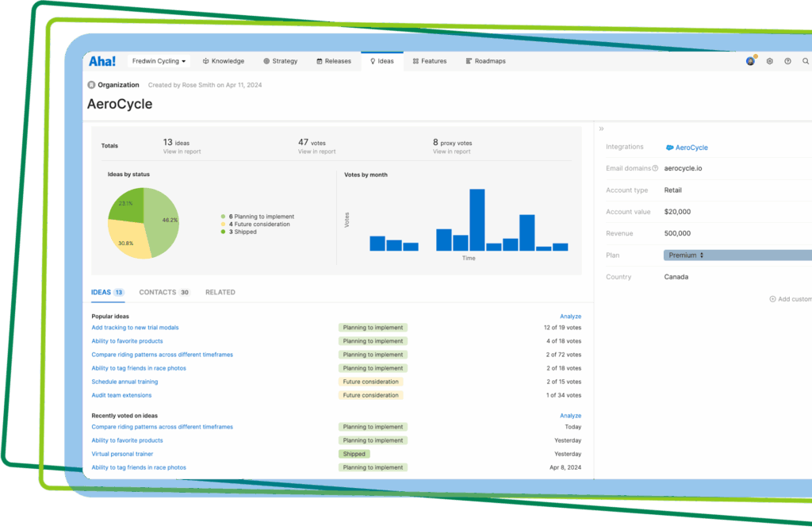The image size is (812, 530).
Task: Switch to the RELATED tab
Action: [220, 292]
